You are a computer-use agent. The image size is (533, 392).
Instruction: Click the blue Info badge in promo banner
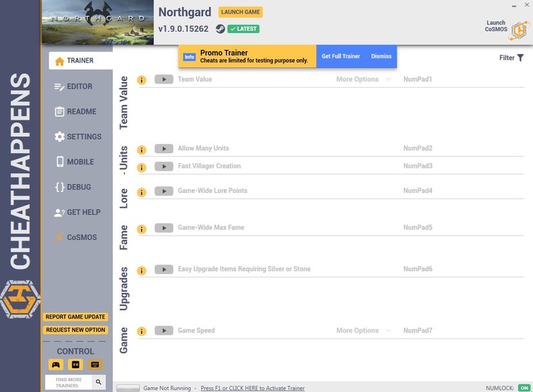tap(190, 57)
